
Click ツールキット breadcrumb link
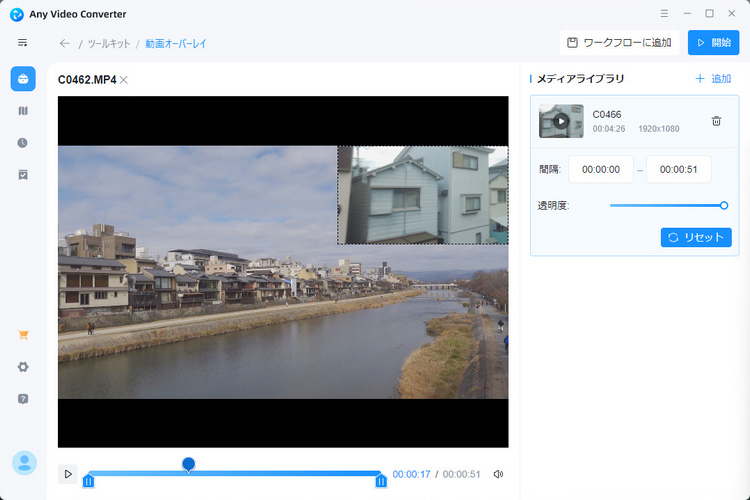pyautogui.click(x=109, y=44)
